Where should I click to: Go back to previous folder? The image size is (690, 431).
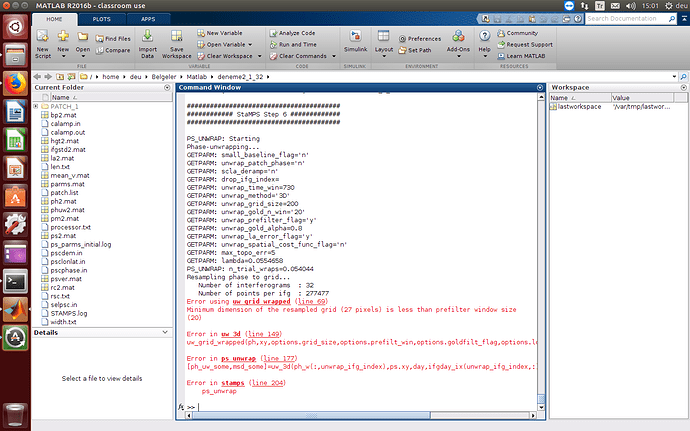(37, 77)
